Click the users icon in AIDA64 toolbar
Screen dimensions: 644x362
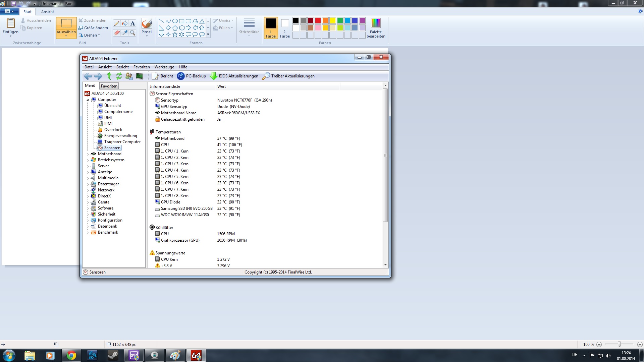click(x=129, y=76)
